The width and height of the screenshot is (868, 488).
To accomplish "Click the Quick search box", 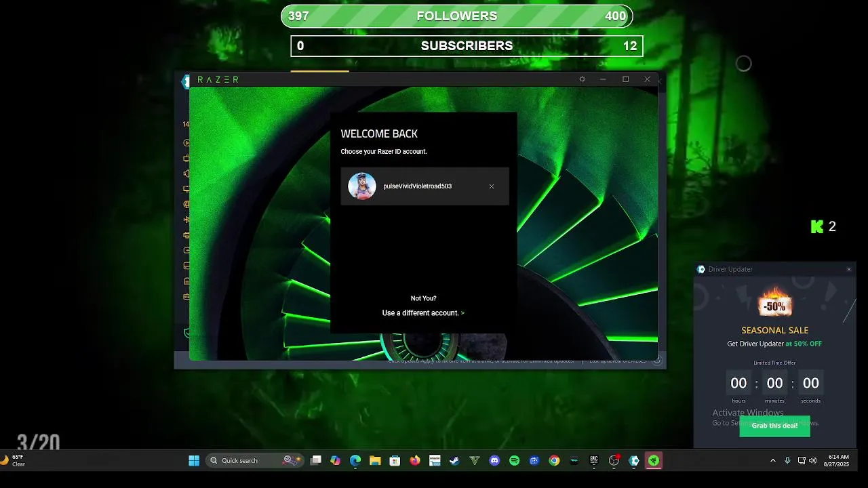I will tap(255, 461).
